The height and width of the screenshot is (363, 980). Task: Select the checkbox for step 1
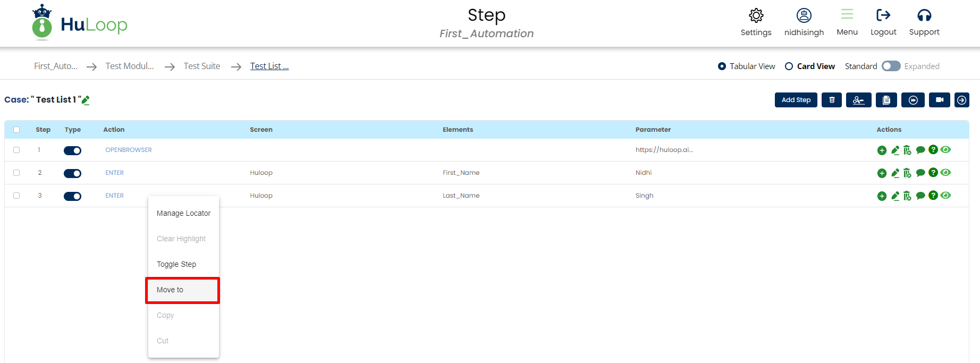tap(16, 150)
